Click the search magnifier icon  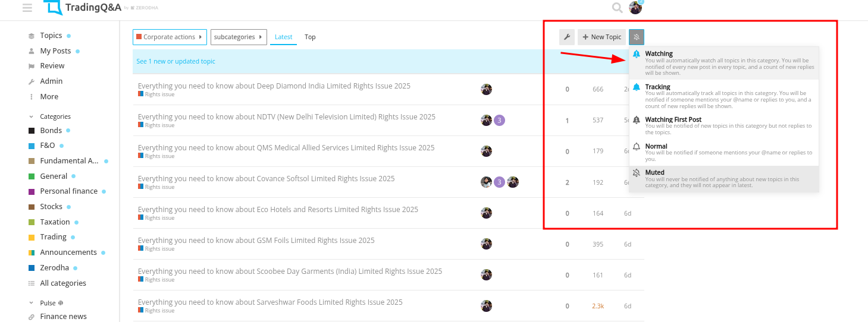pyautogui.click(x=618, y=8)
